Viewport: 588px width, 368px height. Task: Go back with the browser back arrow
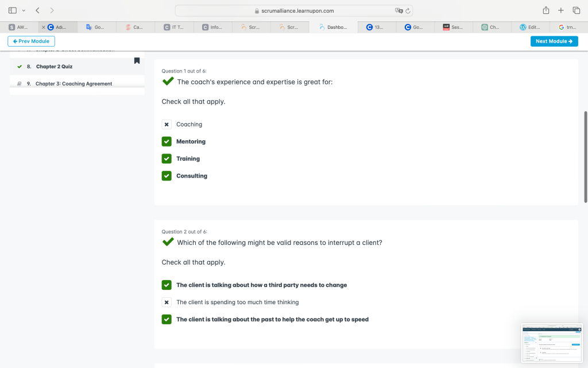(38, 10)
